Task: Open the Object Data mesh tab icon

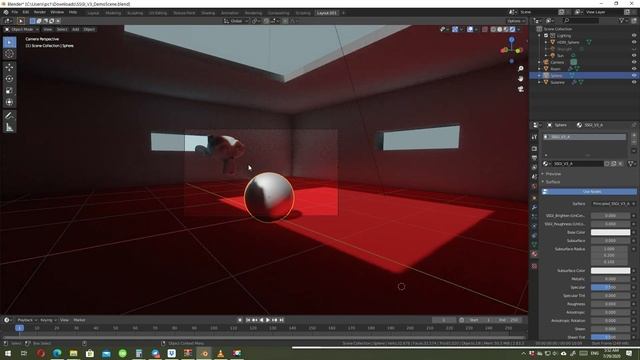Action: point(534,244)
